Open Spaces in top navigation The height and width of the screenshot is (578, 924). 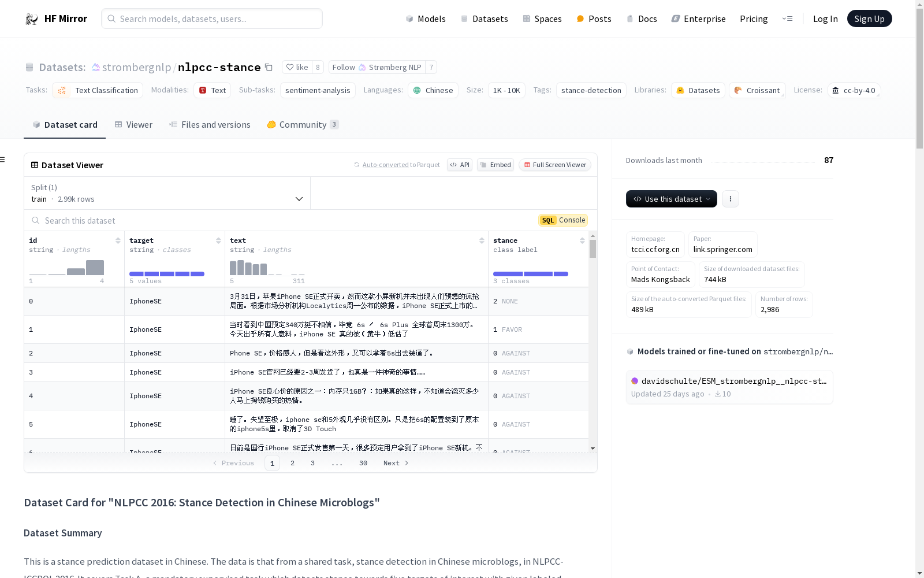pos(542,18)
